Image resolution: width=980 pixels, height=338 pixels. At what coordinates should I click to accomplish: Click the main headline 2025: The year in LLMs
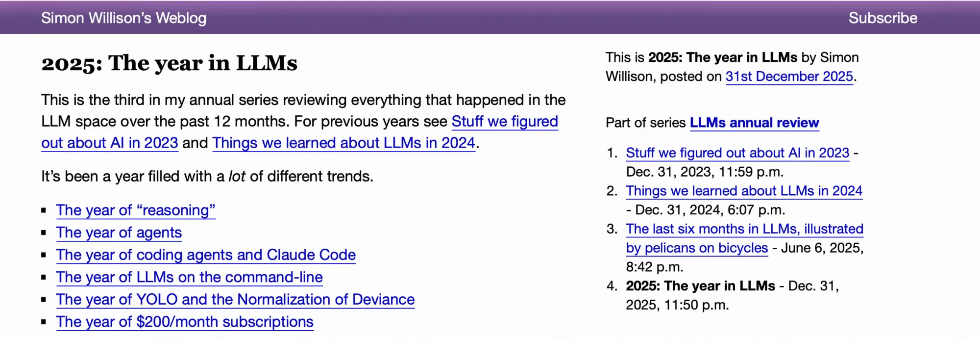169,63
